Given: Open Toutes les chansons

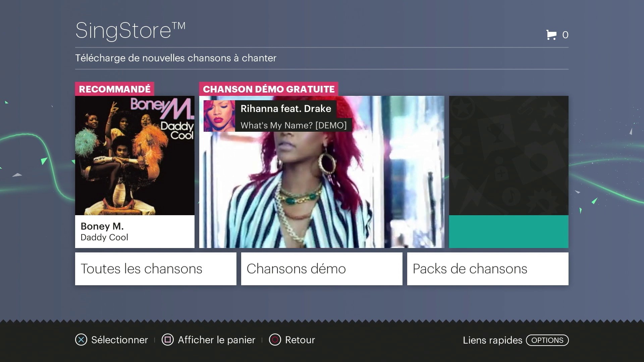Looking at the screenshot, I should (155, 268).
